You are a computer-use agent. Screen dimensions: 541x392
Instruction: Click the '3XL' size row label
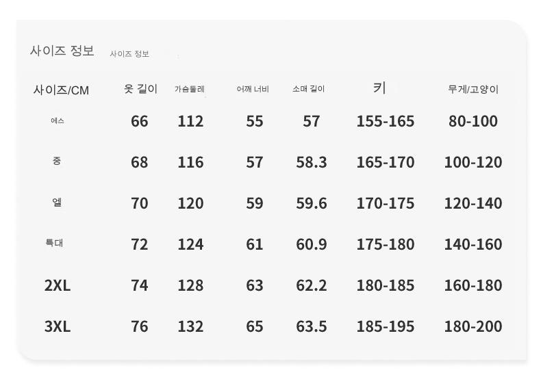coord(58,326)
